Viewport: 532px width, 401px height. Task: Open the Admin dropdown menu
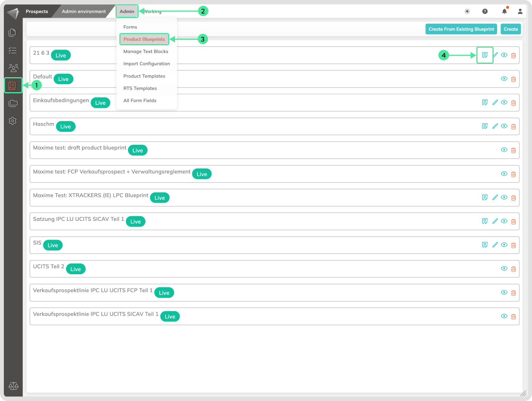click(x=127, y=11)
